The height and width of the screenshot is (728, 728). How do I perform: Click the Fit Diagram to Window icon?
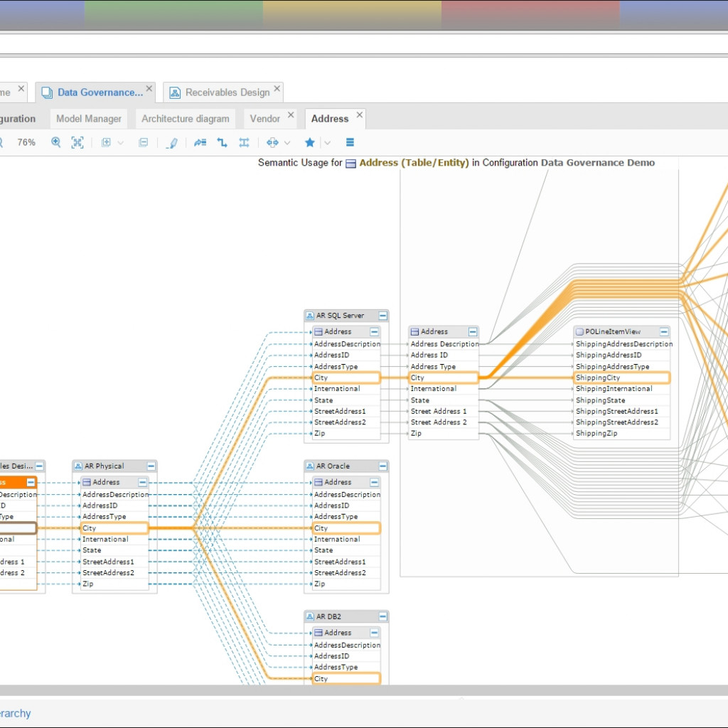point(76,142)
